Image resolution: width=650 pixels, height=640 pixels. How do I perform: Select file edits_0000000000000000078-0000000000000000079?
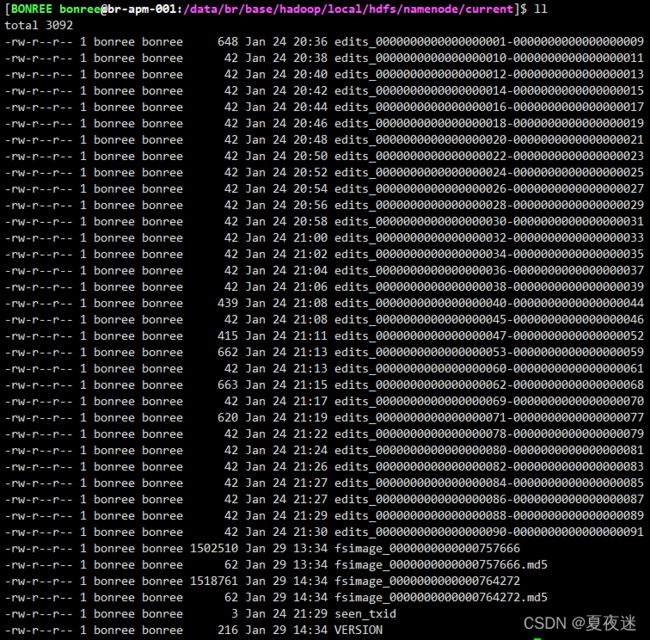pos(489,434)
